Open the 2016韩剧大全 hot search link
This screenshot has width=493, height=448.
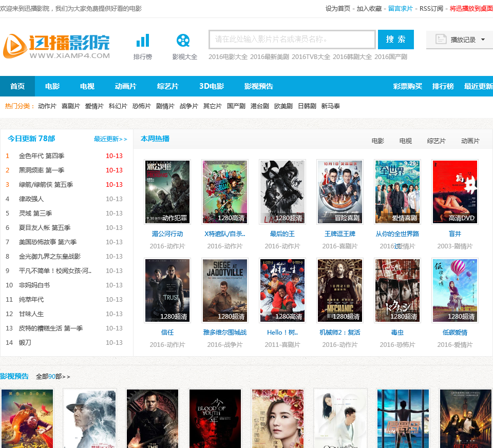pos(352,57)
